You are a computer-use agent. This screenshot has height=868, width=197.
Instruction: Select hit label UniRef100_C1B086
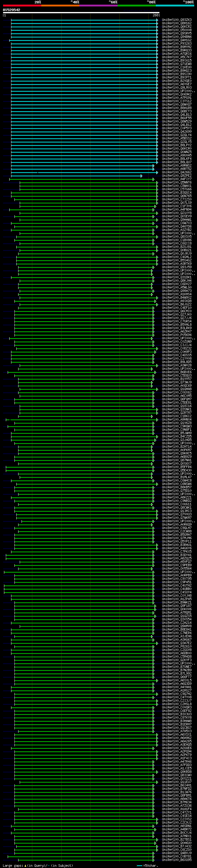177,240
